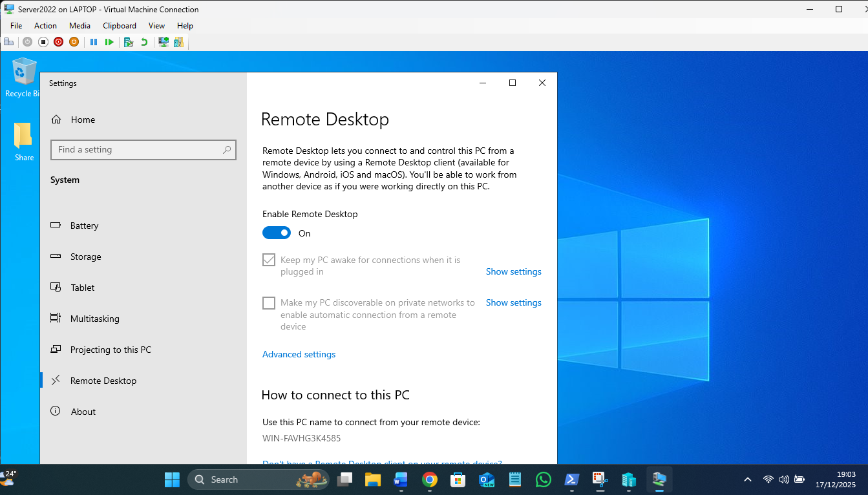Click the Enhanced Session monitor icon
The image size is (868, 495).
(x=164, y=42)
